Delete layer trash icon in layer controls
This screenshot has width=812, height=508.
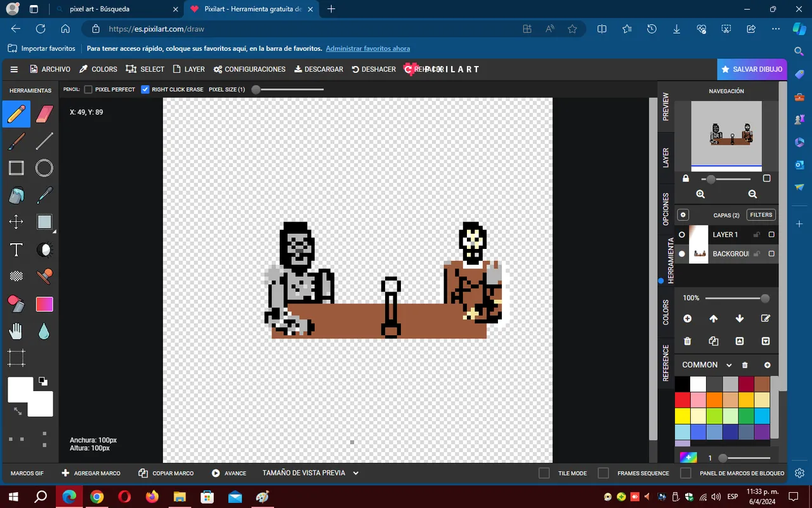[x=687, y=341]
